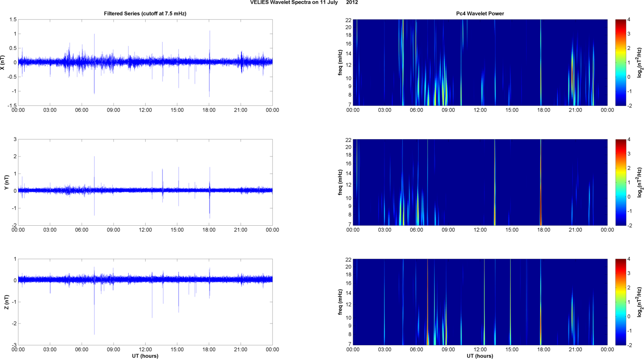Click the UT (hours) label under Z series
644x359 pixels.
pyautogui.click(x=145, y=356)
